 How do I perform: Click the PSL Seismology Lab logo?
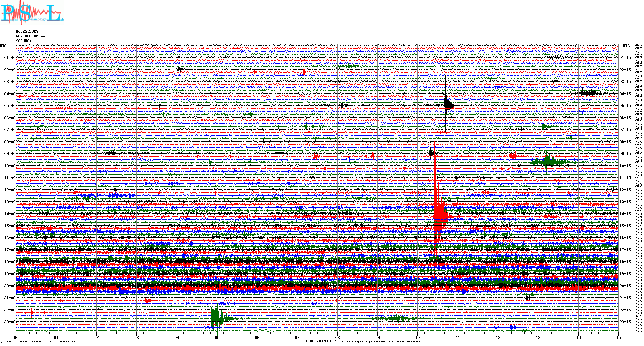point(32,13)
